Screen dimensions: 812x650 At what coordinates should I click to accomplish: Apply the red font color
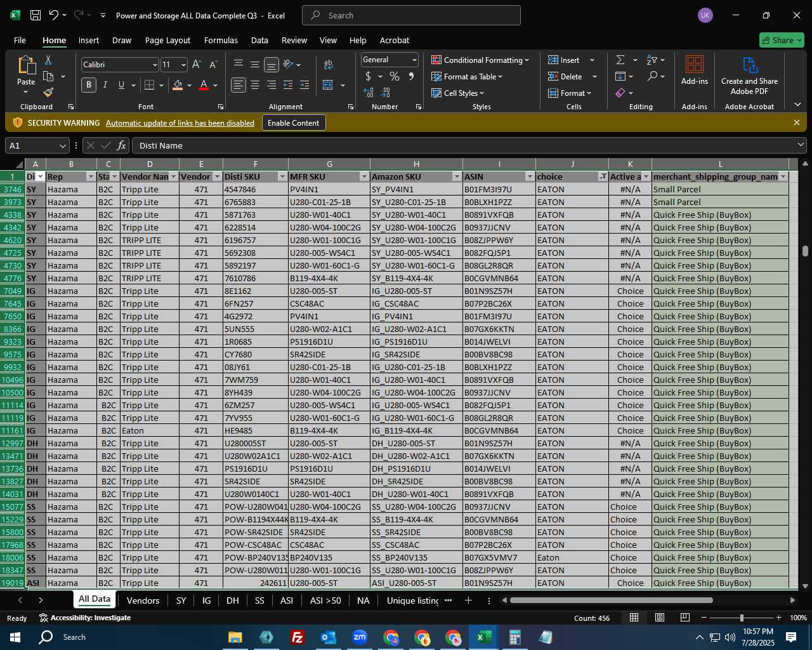[x=204, y=85]
